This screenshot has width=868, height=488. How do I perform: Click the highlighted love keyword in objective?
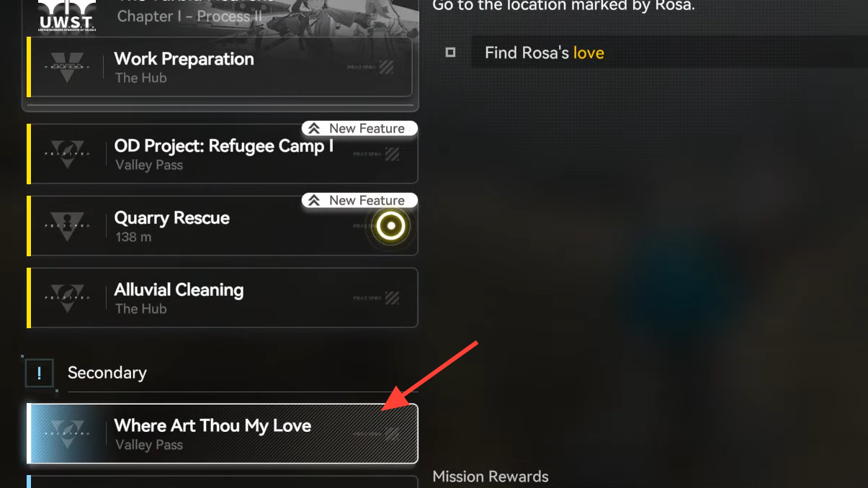pos(589,53)
